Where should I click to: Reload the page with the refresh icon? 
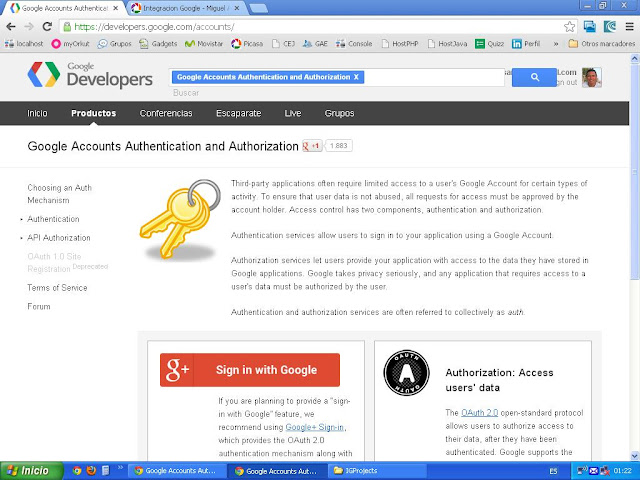pyautogui.click(x=47, y=27)
